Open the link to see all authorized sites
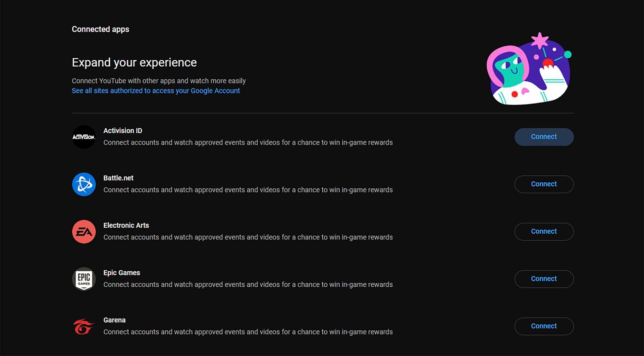The image size is (644, 356). click(156, 91)
